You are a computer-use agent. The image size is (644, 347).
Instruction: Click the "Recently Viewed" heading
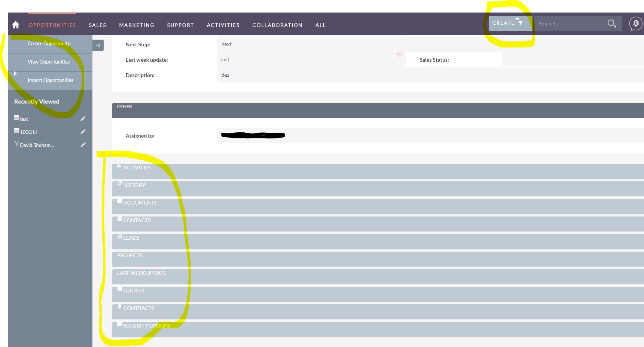(x=37, y=102)
